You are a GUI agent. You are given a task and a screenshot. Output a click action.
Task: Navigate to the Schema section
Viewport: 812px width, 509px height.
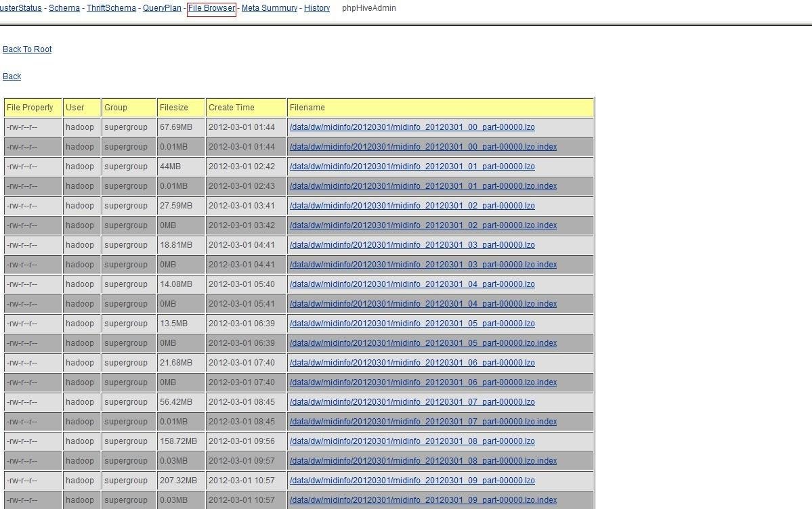[x=64, y=8]
